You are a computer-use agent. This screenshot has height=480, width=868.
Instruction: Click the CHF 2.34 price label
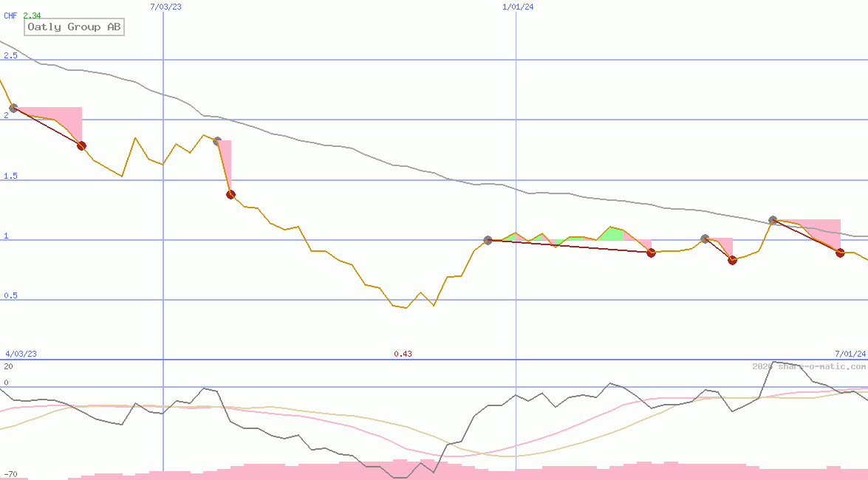[x=22, y=16]
